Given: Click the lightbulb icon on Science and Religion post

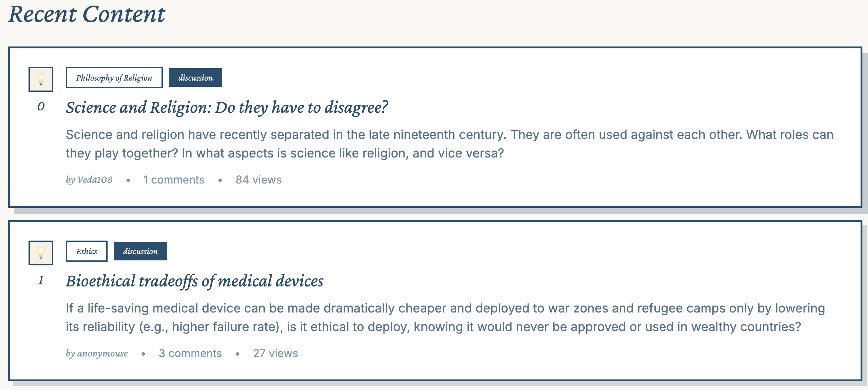Looking at the screenshot, I should coord(41,79).
